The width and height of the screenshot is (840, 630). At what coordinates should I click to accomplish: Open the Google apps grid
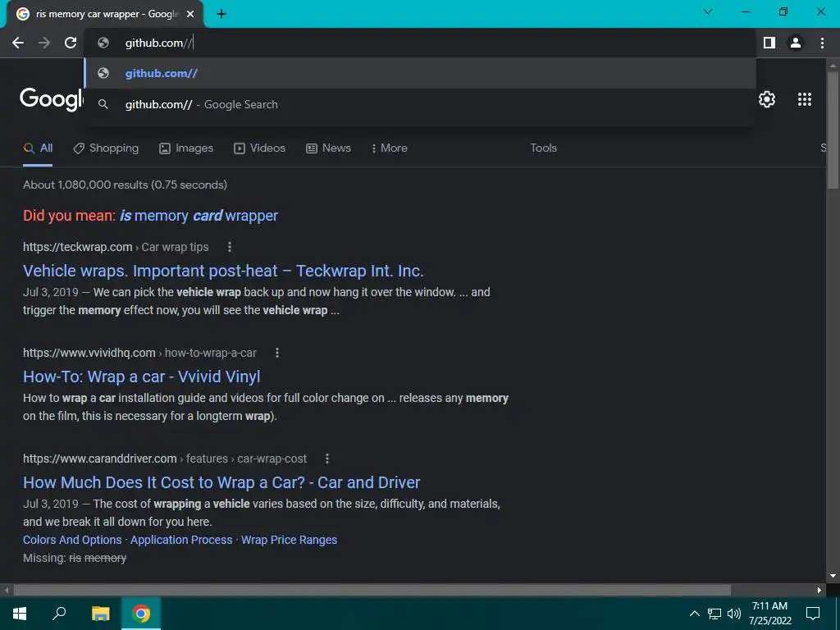(805, 99)
